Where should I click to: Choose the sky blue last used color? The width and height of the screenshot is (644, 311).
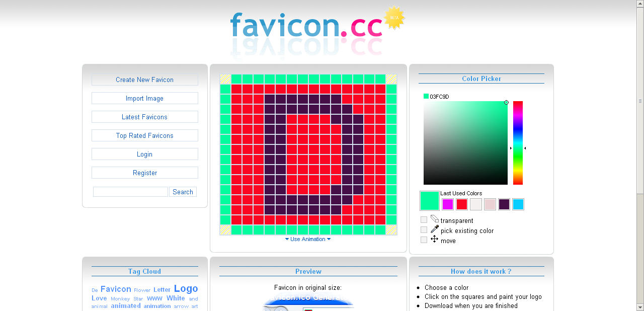(518, 204)
